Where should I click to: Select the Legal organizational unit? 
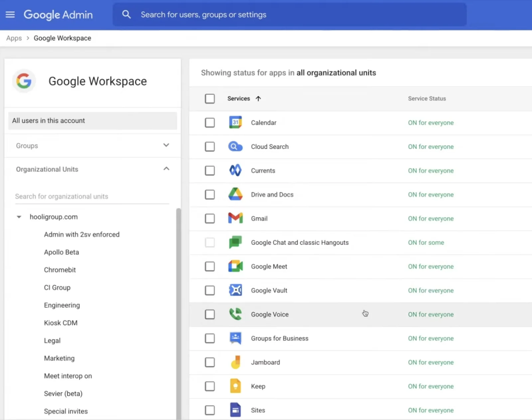click(52, 340)
